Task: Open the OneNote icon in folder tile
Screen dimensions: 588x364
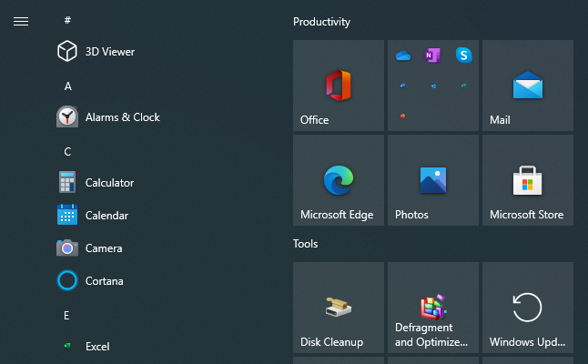Action: click(x=432, y=56)
